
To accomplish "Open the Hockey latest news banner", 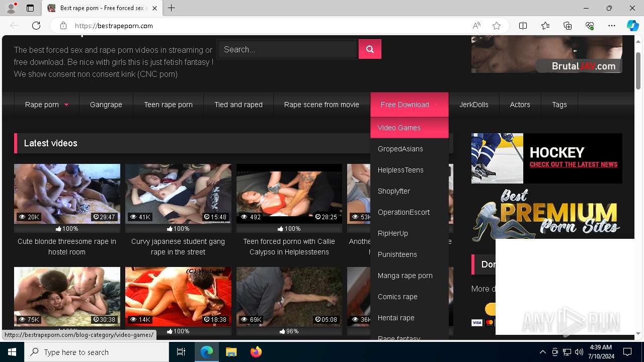I will pyautogui.click(x=546, y=158).
